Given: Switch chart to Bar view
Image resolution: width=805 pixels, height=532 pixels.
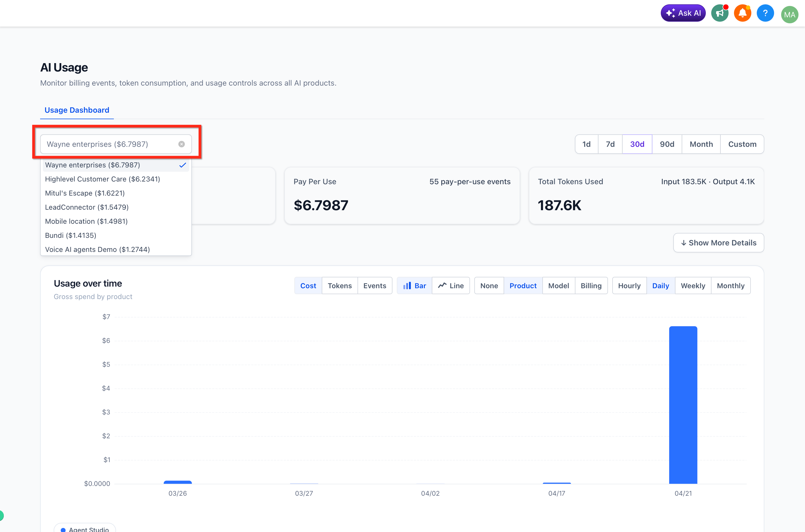Looking at the screenshot, I should coord(414,286).
